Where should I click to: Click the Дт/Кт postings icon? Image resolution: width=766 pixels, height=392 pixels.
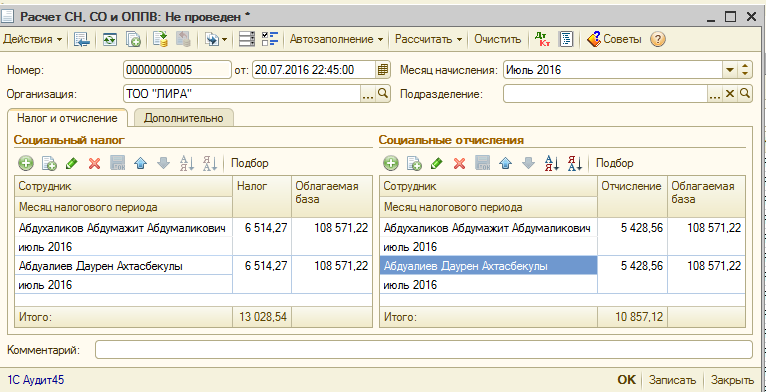[x=542, y=40]
